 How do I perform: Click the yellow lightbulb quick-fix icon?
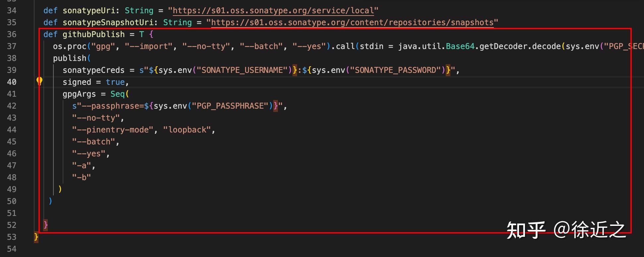[x=39, y=81]
